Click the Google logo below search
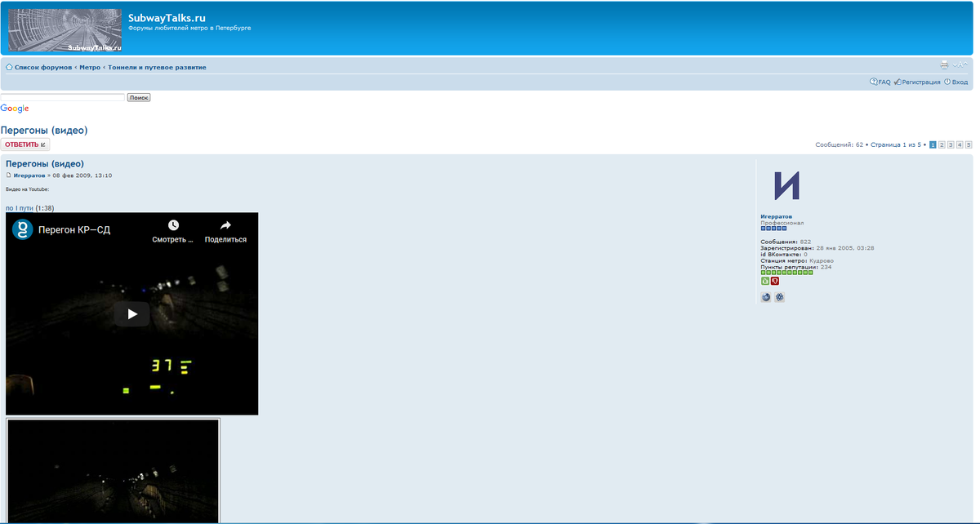980x524 pixels. pyautogui.click(x=15, y=109)
